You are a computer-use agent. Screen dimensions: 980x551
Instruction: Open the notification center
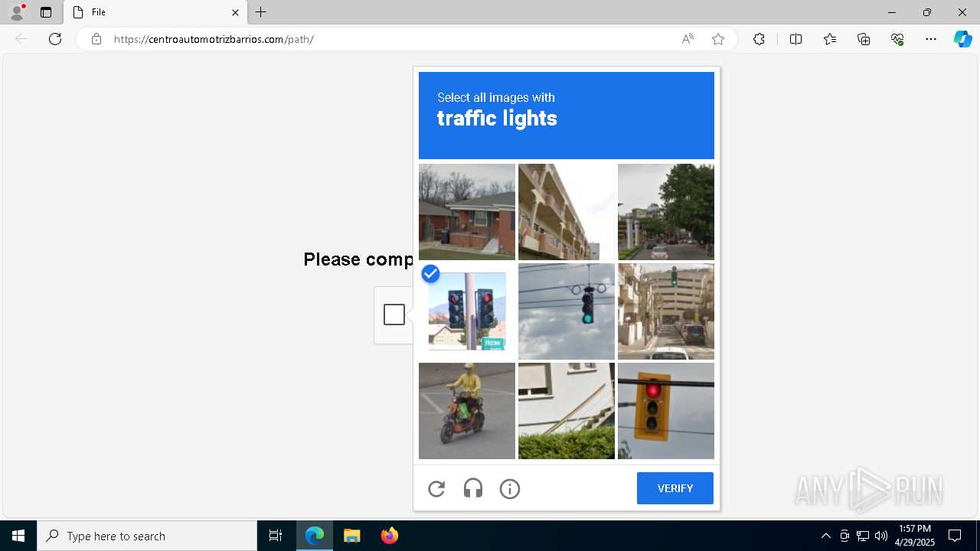tap(955, 536)
